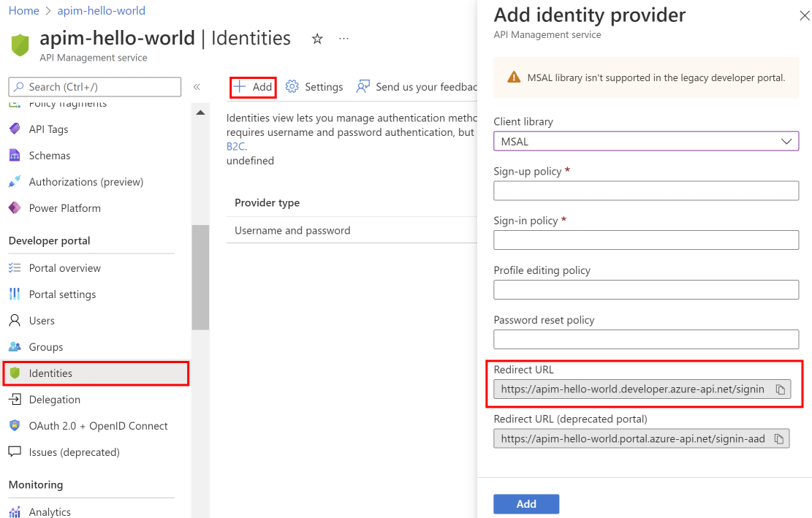Click the apim-hello-world shield service icon
This screenshot has width=812, height=518.
(x=20, y=45)
